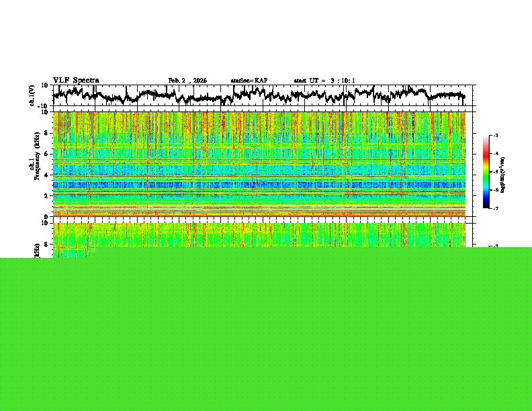This screenshot has width=532, height=411.
Task: Click the rainbow color scale bar
Action: [x=486, y=172]
